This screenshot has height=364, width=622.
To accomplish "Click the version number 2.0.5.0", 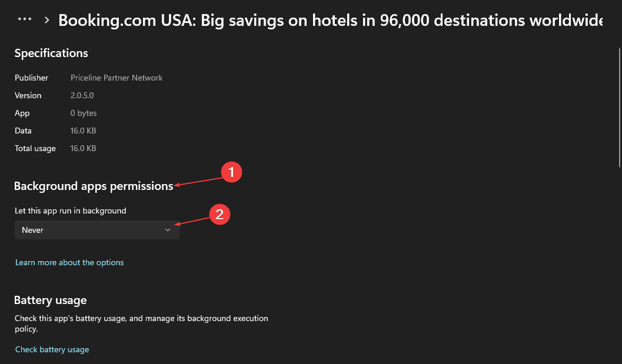I will pos(82,96).
